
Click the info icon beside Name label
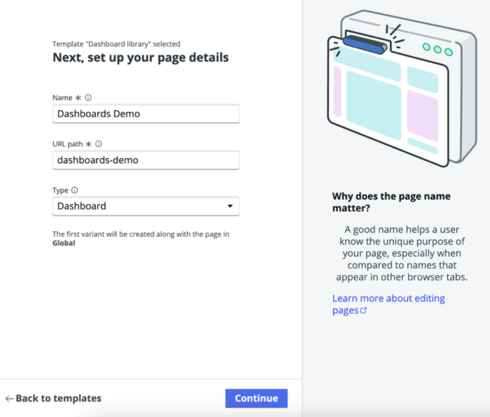[88, 98]
